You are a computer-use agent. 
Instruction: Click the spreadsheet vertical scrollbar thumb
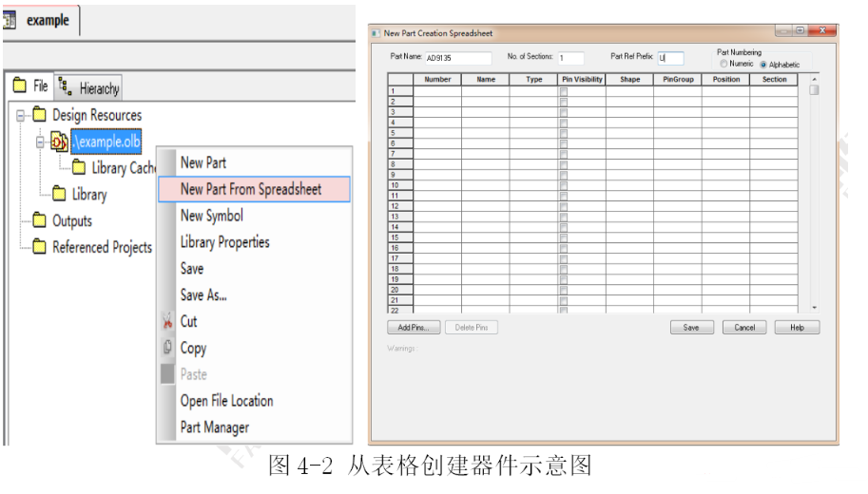pyautogui.click(x=814, y=89)
